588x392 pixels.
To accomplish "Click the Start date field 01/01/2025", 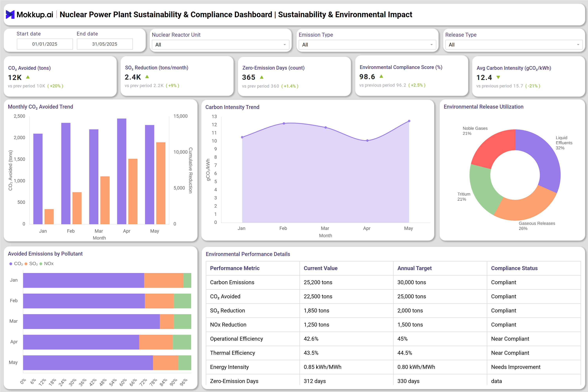I will [45, 44].
